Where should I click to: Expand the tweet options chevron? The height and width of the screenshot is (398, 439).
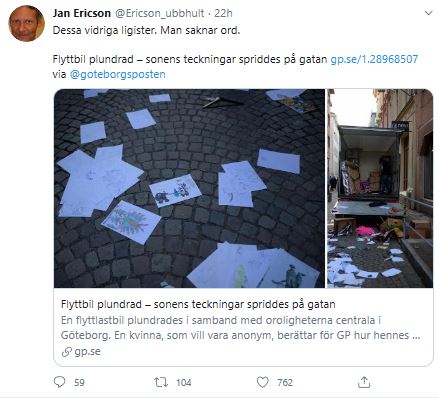(x=428, y=13)
